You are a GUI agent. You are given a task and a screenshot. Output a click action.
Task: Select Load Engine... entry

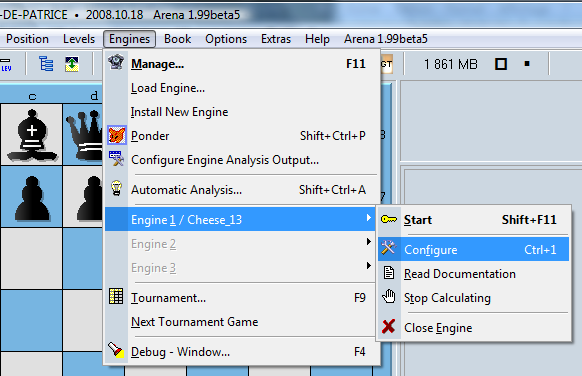click(242, 88)
